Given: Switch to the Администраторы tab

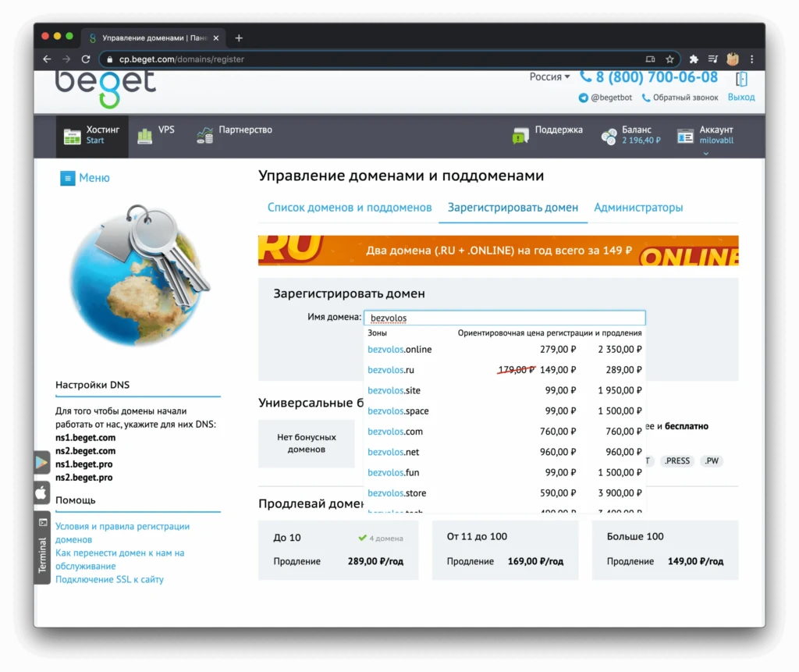Looking at the screenshot, I should 638,208.
